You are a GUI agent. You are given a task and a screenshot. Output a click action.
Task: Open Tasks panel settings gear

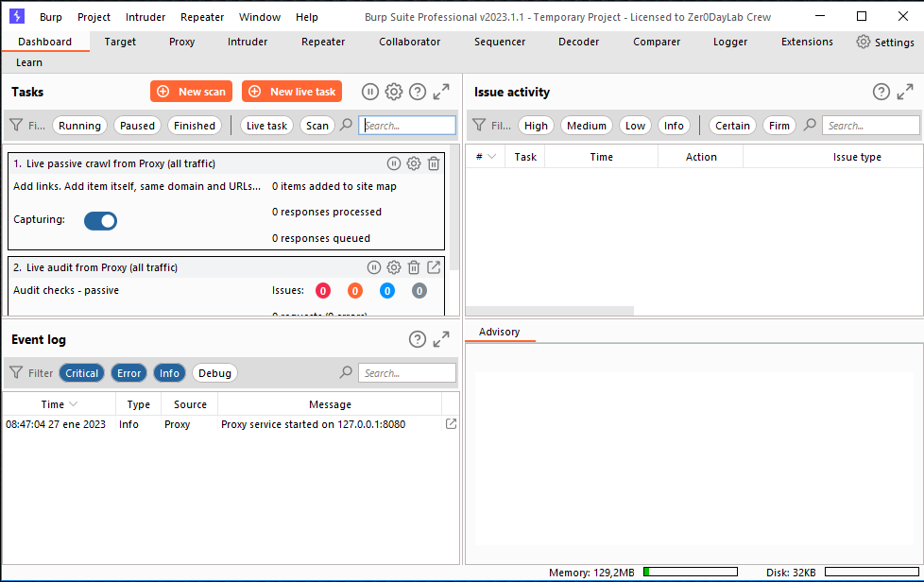pyautogui.click(x=394, y=92)
